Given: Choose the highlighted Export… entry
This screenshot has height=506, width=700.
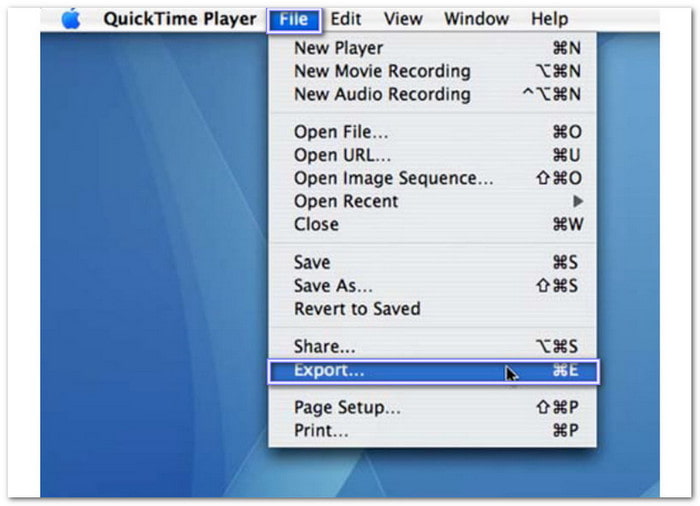Looking at the screenshot, I should pos(433,371).
